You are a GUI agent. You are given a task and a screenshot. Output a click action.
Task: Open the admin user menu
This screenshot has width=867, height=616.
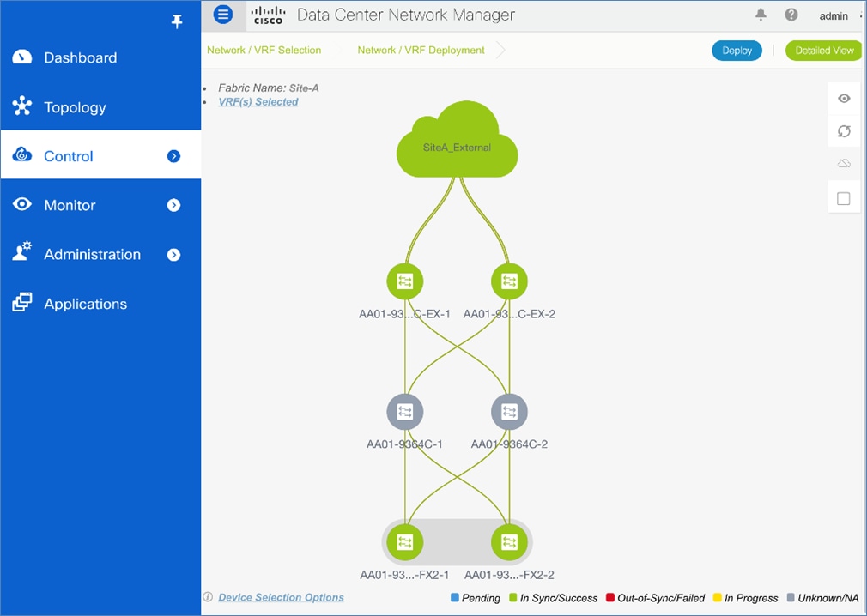[x=834, y=16]
